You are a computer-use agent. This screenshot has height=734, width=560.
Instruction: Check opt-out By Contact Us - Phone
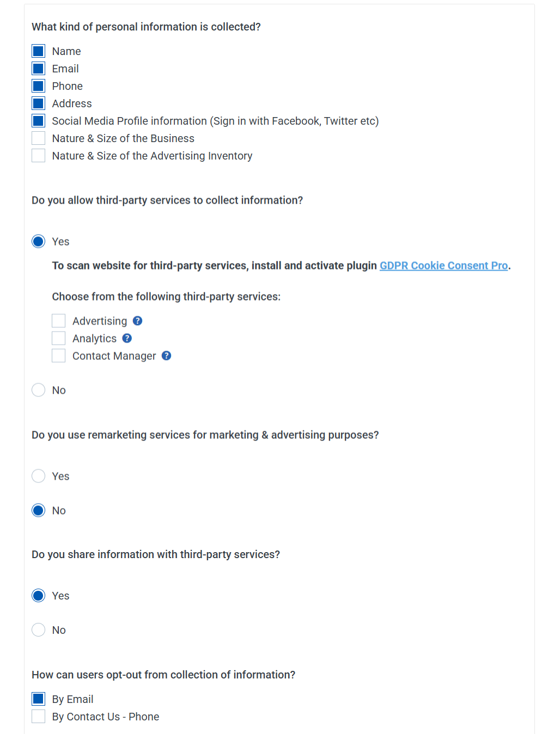[38, 716]
